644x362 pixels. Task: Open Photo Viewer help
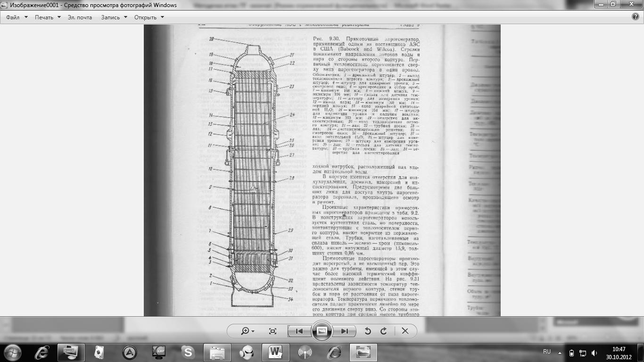pyautogui.click(x=636, y=16)
